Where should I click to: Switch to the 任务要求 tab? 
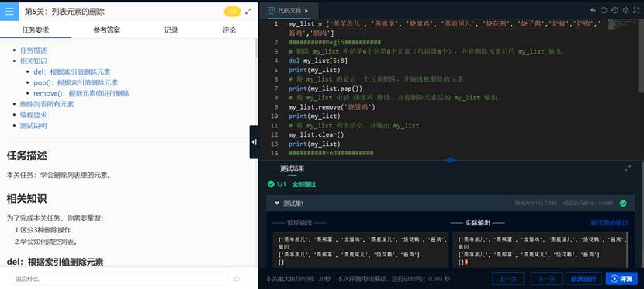point(36,30)
